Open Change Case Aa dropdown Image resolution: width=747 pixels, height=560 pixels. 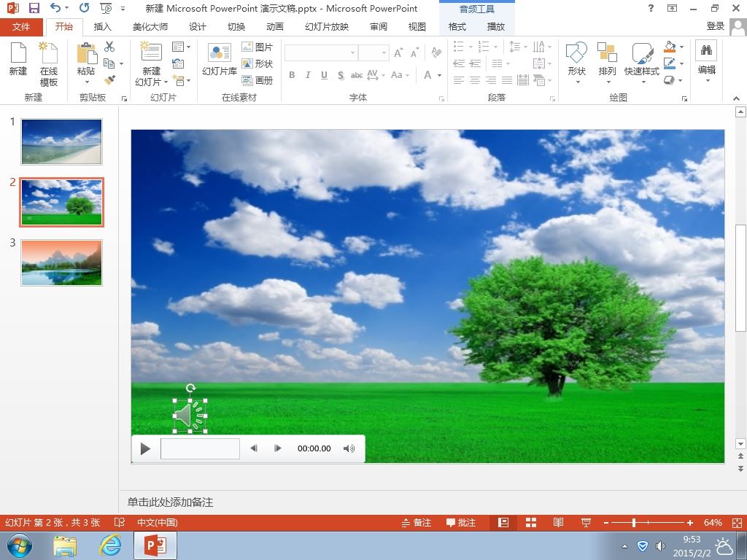tap(400, 75)
